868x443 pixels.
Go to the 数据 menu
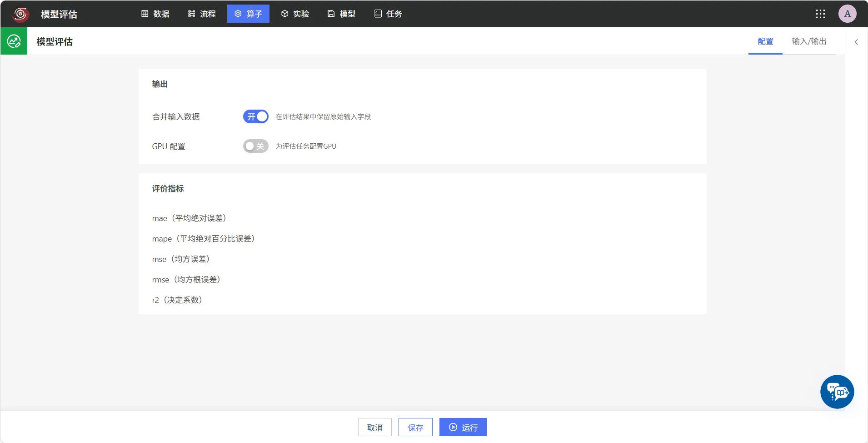point(155,14)
